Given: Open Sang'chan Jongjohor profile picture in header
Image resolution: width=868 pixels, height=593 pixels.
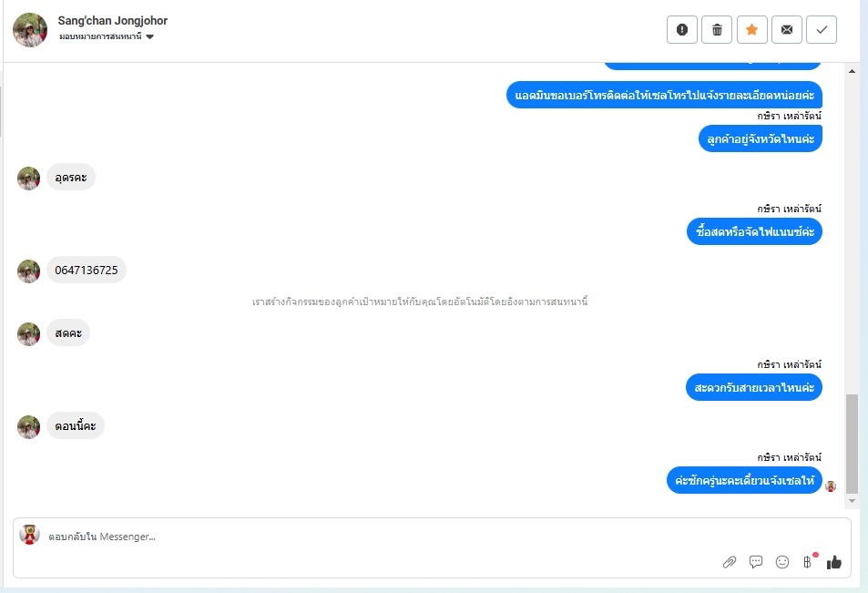Looking at the screenshot, I should [30, 30].
